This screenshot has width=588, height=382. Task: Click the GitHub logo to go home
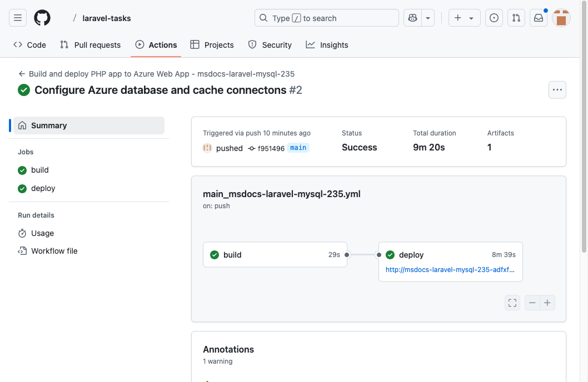[42, 17]
